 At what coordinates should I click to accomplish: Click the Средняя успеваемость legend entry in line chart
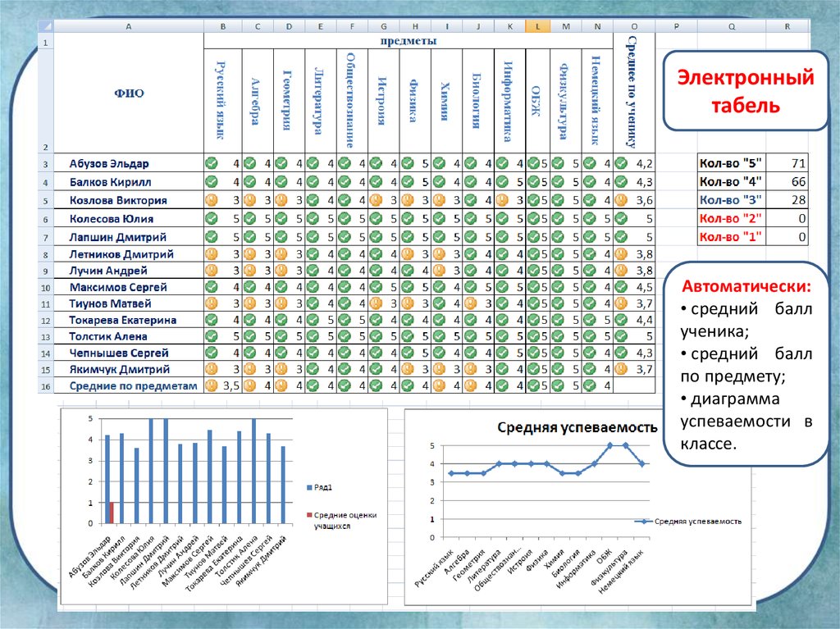[x=688, y=522]
